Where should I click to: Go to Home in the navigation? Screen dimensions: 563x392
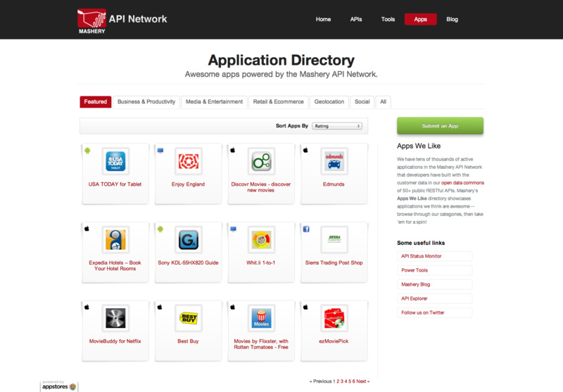pyautogui.click(x=323, y=20)
